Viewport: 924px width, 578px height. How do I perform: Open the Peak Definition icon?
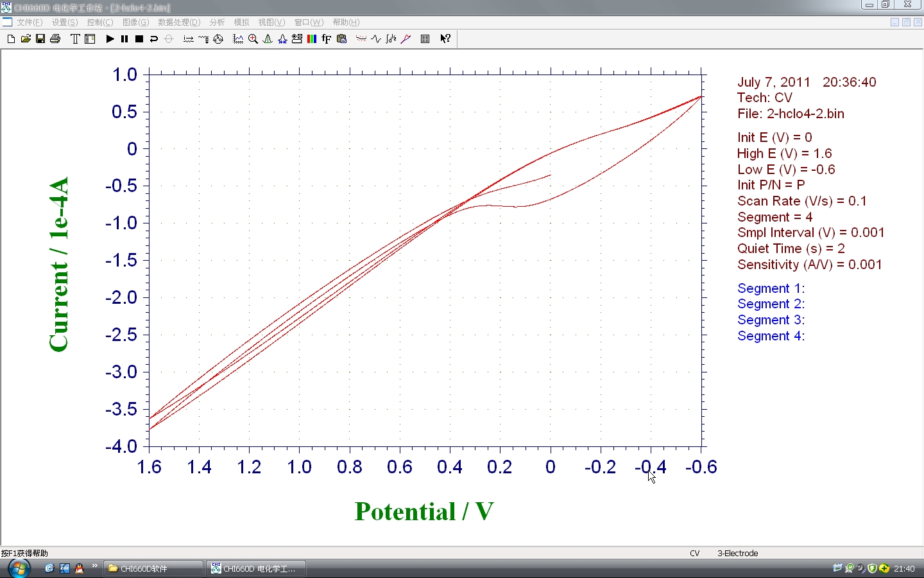[282, 39]
